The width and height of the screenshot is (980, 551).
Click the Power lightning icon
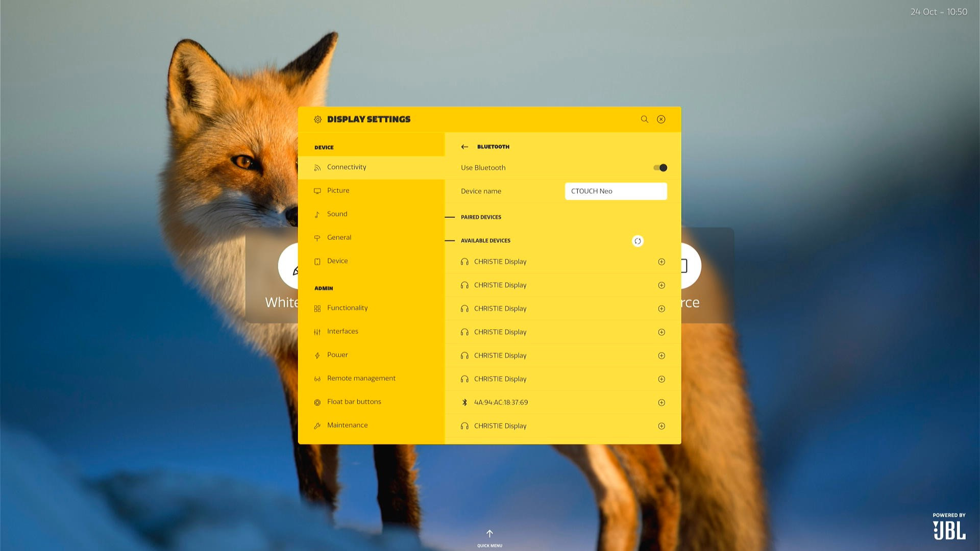point(317,356)
